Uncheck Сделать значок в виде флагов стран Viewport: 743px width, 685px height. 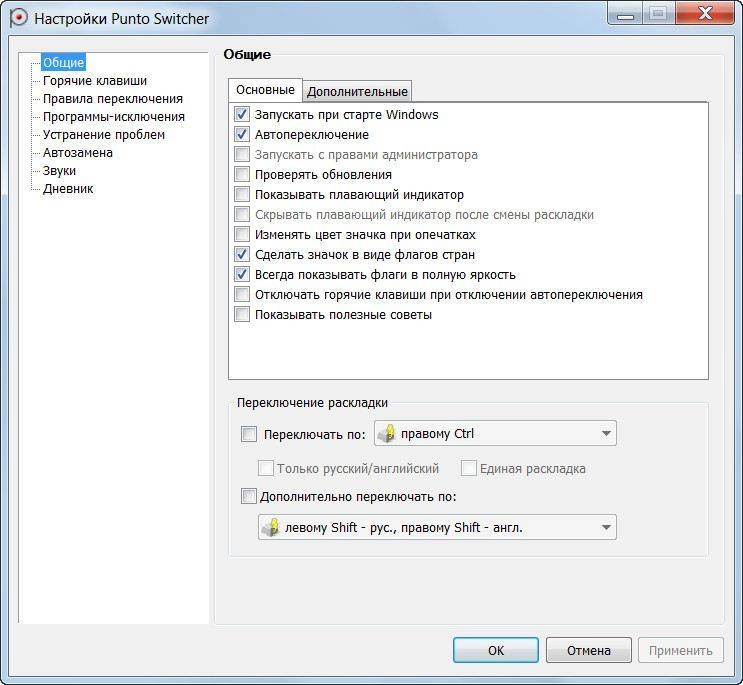(x=242, y=254)
